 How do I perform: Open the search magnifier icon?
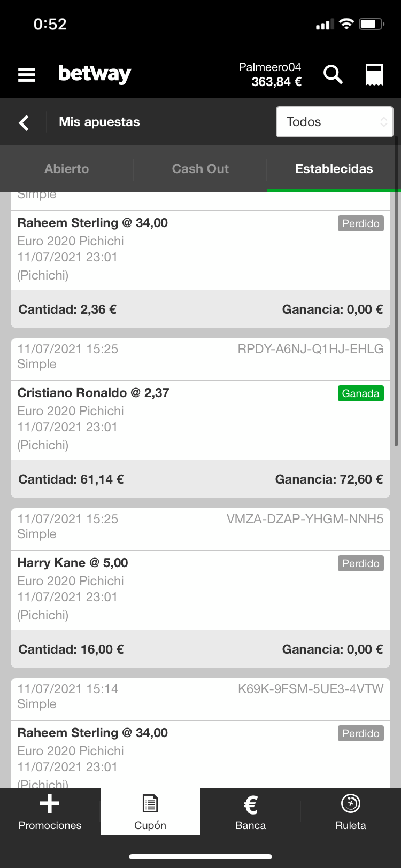coord(333,74)
